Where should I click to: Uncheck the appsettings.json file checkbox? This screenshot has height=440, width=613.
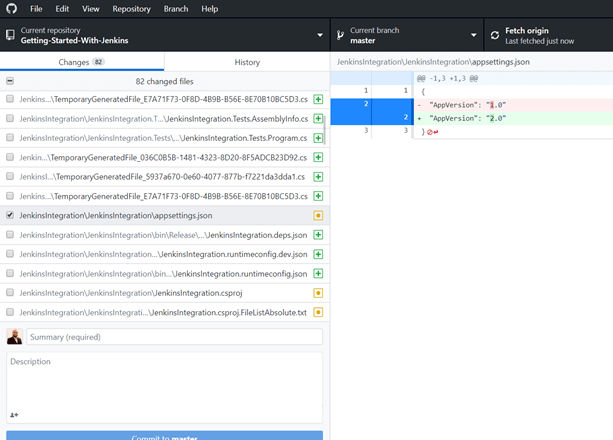(x=10, y=215)
